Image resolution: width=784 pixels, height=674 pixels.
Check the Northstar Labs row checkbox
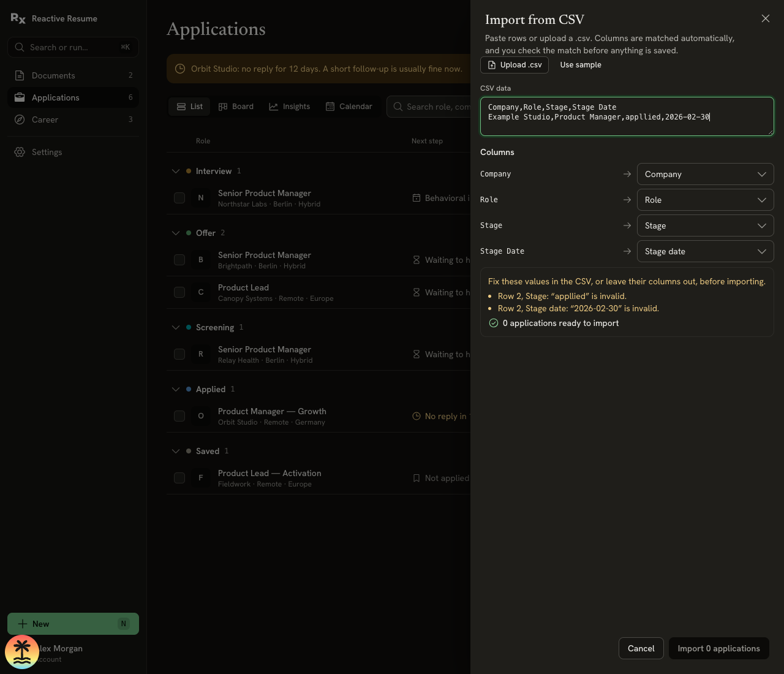point(179,198)
